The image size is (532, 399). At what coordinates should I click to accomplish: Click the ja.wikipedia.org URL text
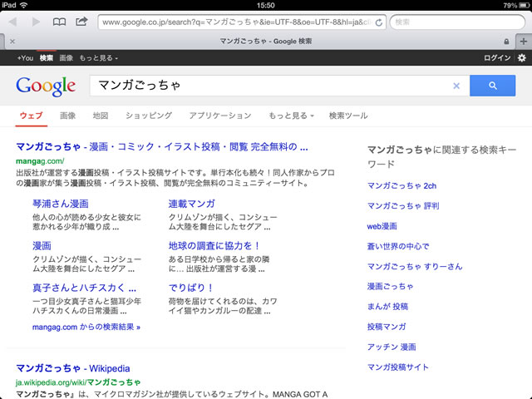[x=78, y=382]
